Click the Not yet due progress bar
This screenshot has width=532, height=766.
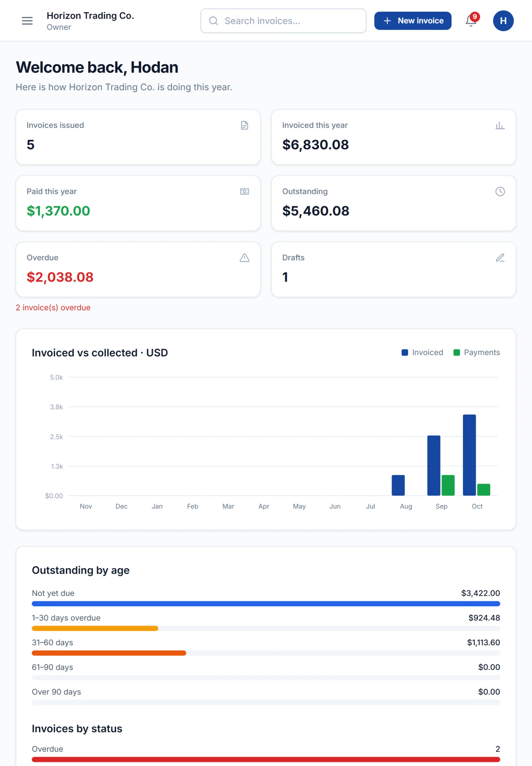pos(266,604)
